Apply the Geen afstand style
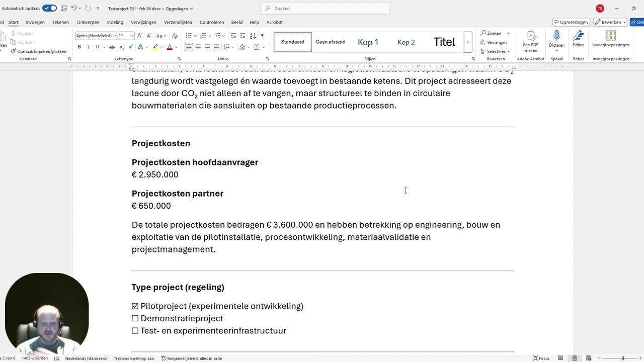 [331, 42]
